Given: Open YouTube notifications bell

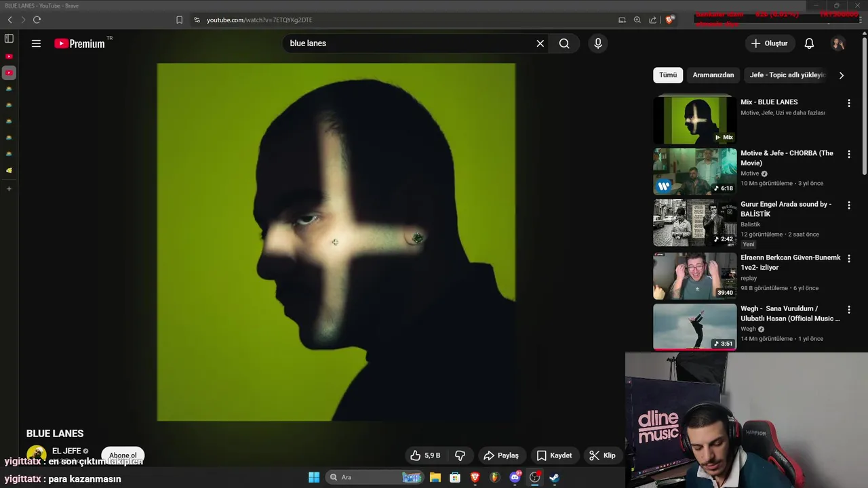Looking at the screenshot, I should pyautogui.click(x=809, y=43).
